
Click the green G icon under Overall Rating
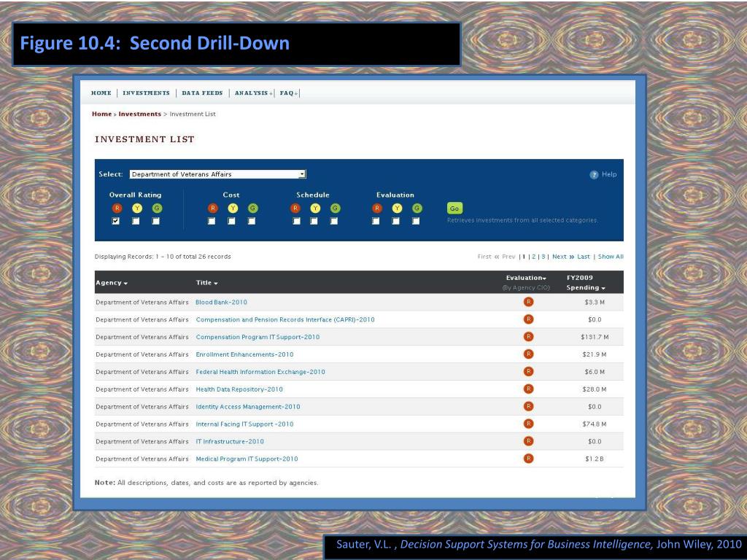tap(157, 208)
